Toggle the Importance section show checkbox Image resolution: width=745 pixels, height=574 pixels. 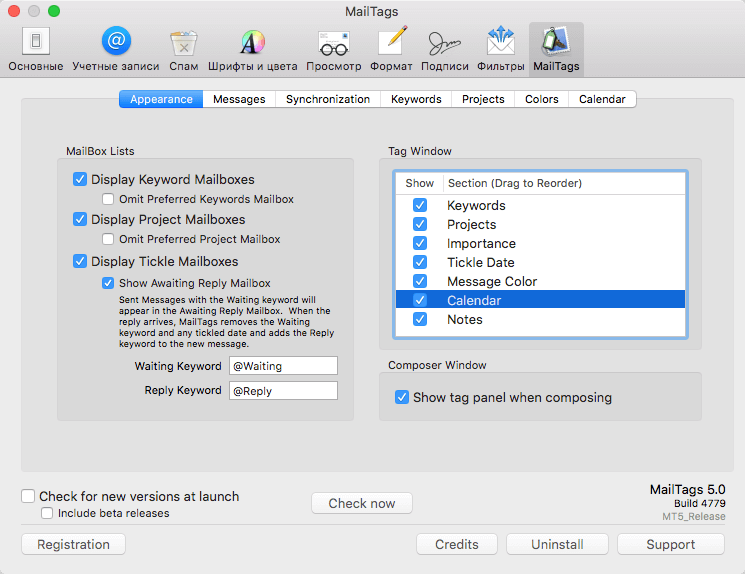[x=420, y=243]
